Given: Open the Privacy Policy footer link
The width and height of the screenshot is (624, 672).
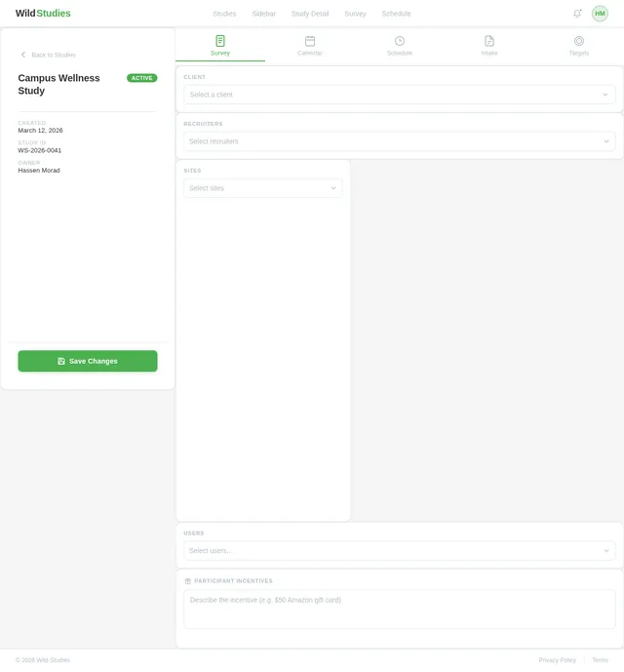Looking at the screenshot, I should click(557, 660).
